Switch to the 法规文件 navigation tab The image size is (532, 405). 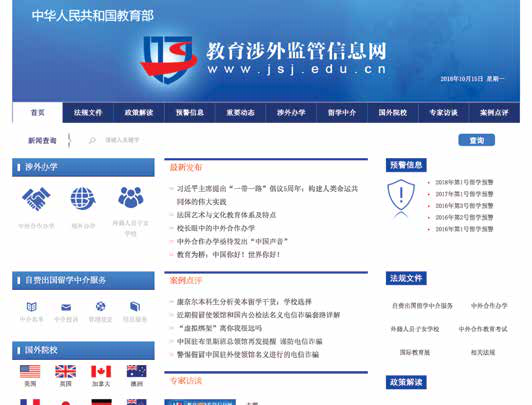pos(88,113)
